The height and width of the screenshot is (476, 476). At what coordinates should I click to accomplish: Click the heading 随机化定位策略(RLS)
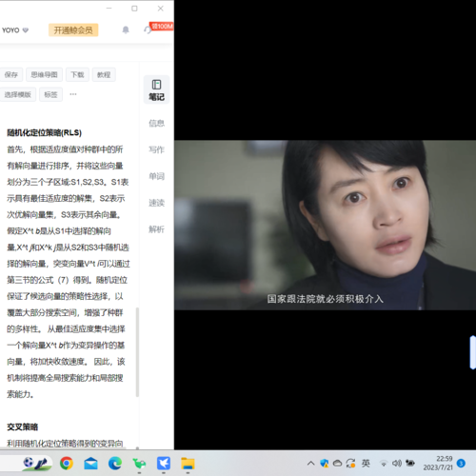(45, 132)
